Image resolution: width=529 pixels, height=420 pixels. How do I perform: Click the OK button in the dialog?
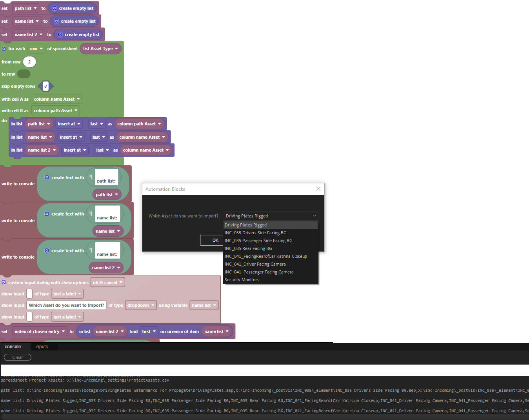215,240
